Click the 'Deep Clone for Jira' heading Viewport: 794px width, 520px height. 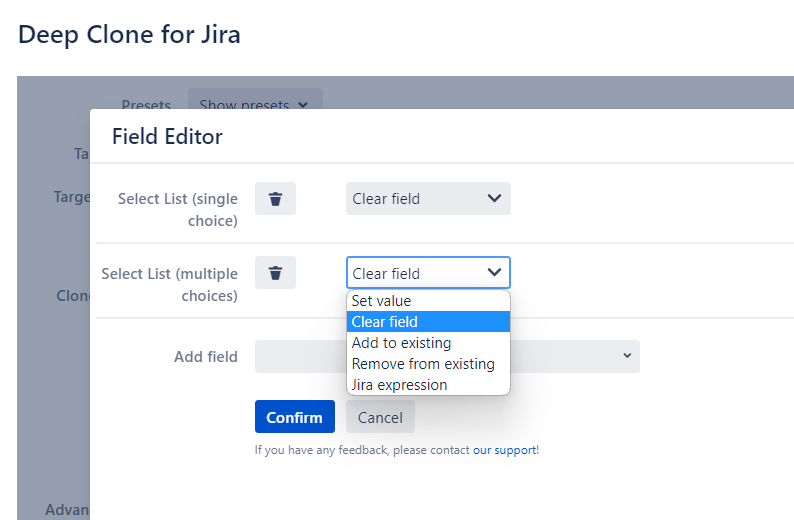pos(129,35)
